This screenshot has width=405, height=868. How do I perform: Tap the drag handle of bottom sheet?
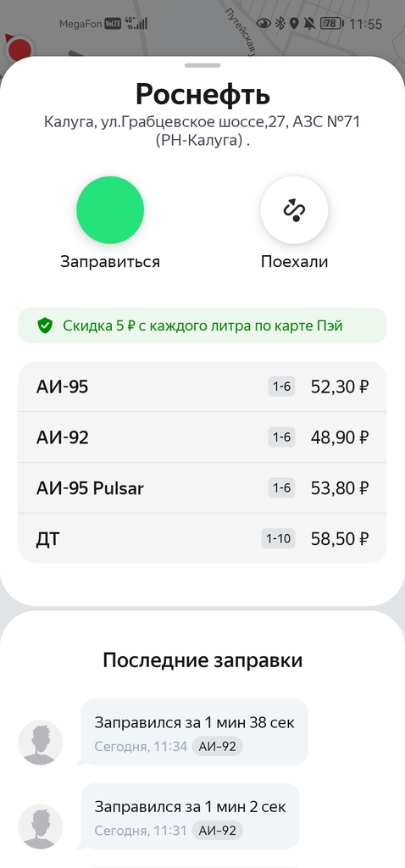click(202, 65)
